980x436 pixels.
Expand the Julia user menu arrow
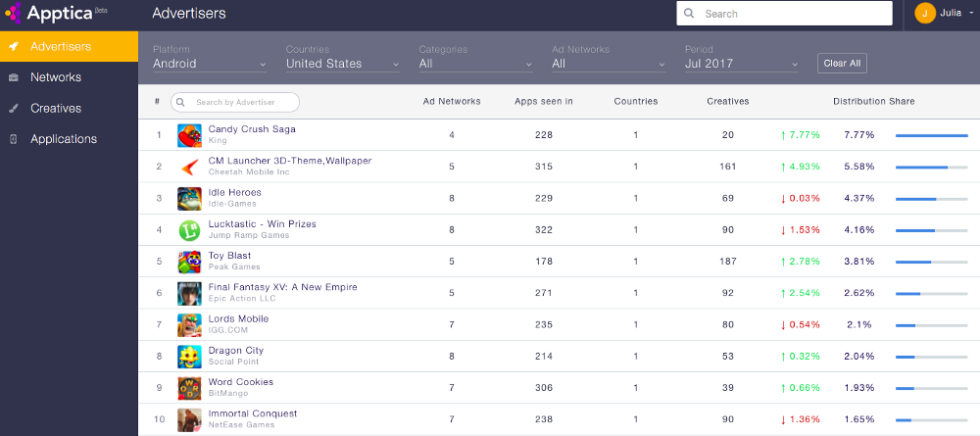tap(970, 13)
